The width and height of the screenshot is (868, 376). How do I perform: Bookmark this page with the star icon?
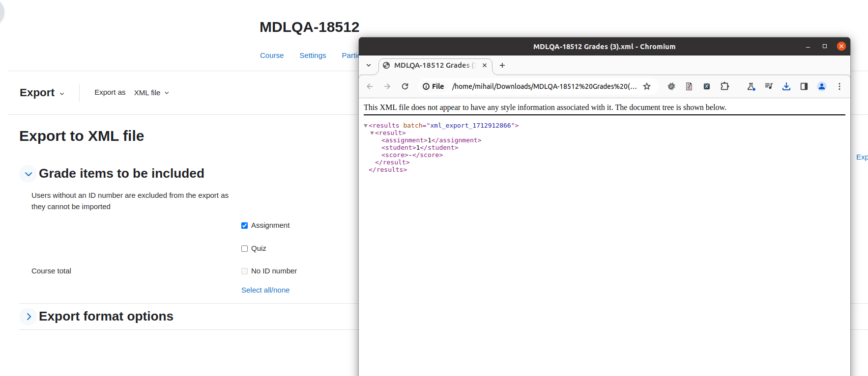point(647,86)
